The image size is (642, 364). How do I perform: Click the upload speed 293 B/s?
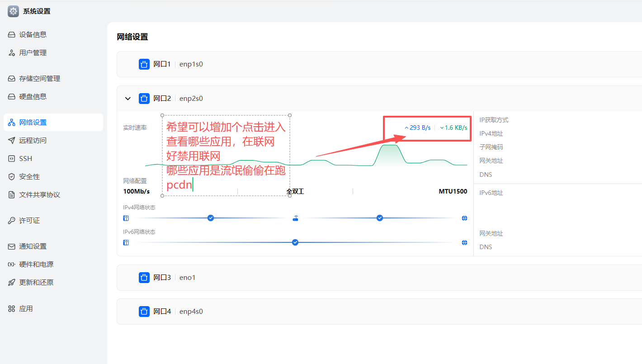[417, 128]
